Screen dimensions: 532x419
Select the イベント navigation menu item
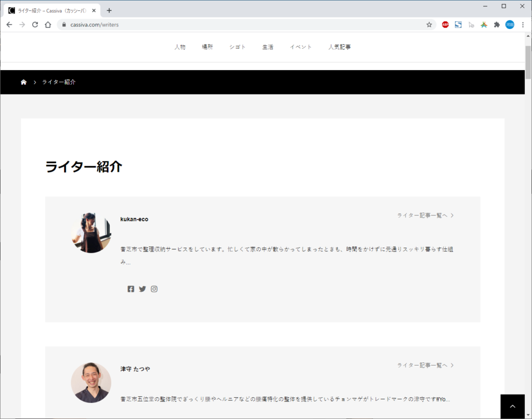[301, 47]
